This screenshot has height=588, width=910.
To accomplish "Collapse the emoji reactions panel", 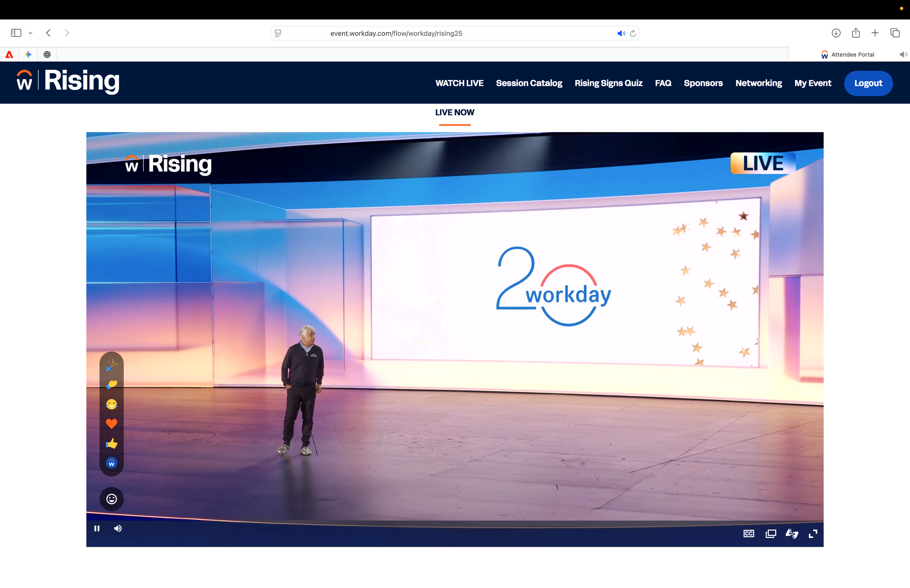I will [x=111, y=499].
